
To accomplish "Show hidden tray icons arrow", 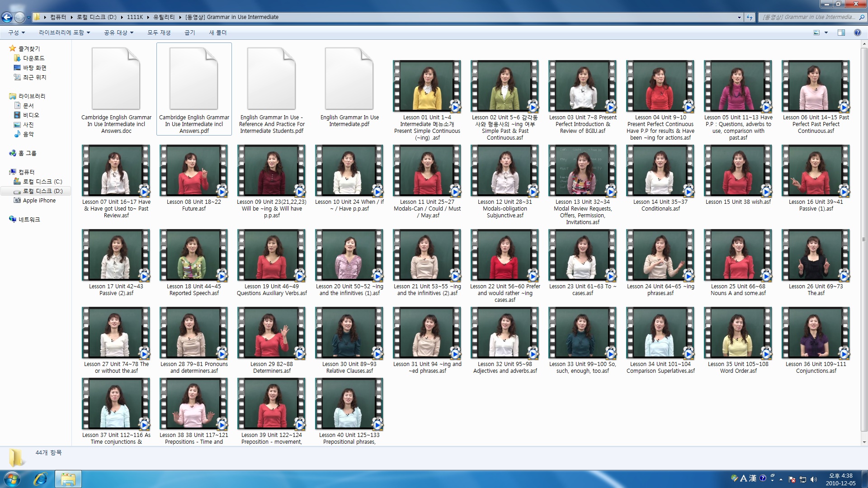I will coord(781,479).
